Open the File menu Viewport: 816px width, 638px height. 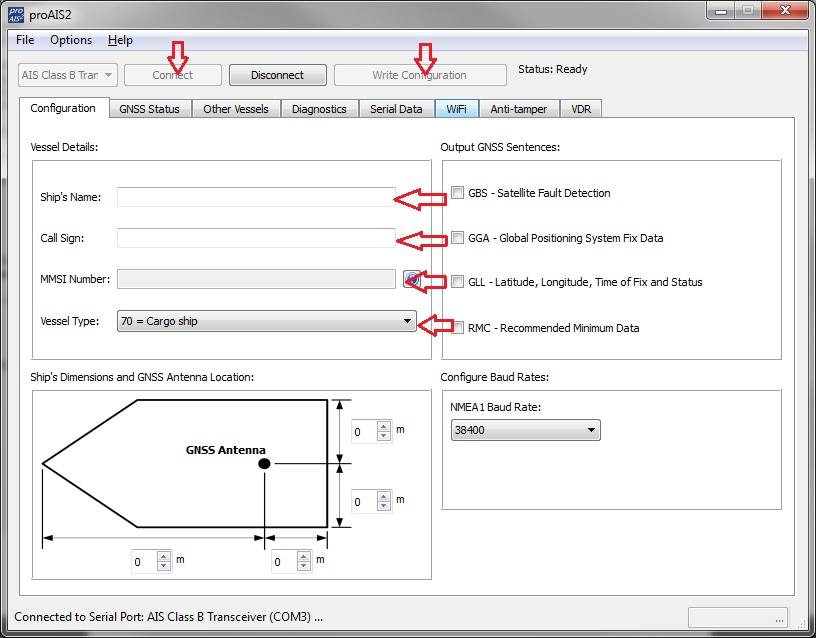pos(25,40)
